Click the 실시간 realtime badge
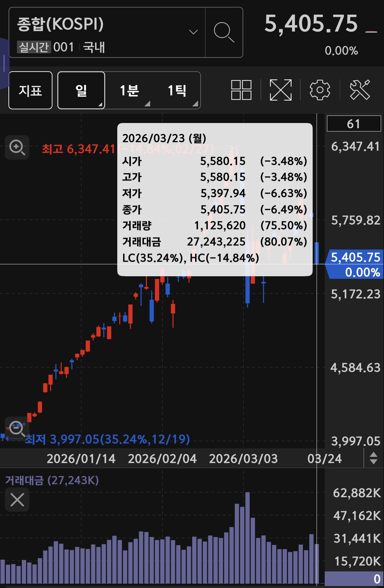Viewport: 384px width, 588px height. (34, 47)
